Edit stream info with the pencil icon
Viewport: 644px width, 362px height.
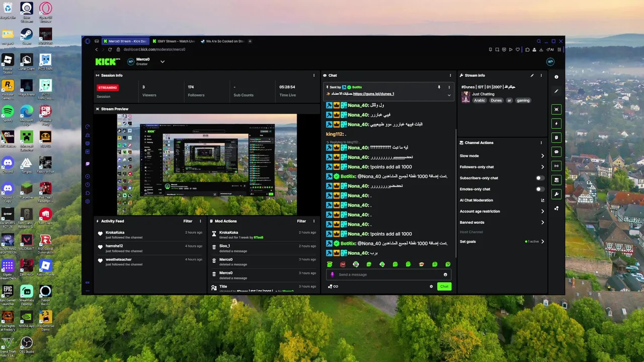(x=532, y=75)
